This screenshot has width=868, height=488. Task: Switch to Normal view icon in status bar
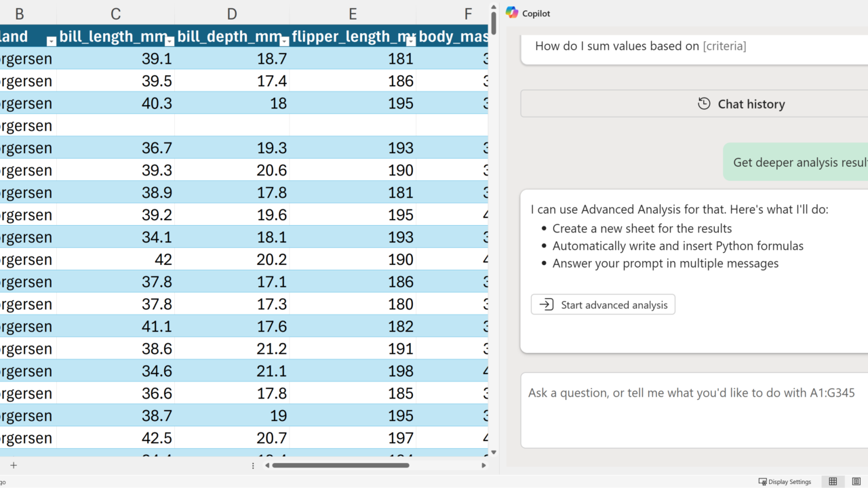click(x=833, y=481)
